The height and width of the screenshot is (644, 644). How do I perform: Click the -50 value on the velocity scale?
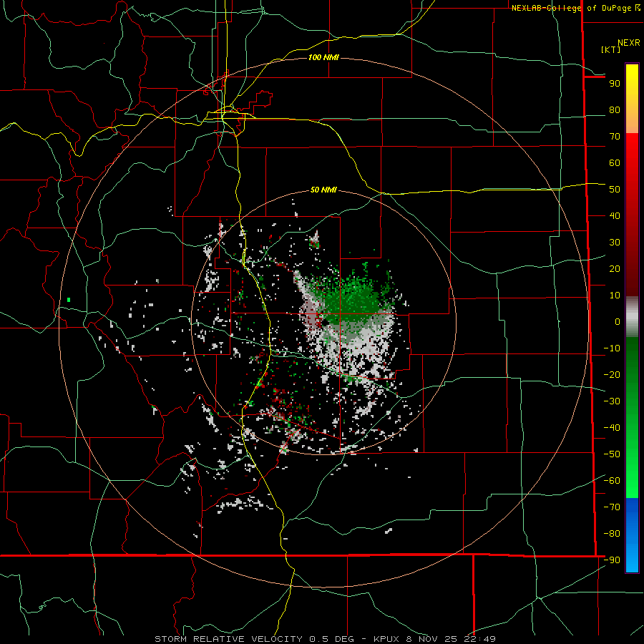(x=612, y=454)
